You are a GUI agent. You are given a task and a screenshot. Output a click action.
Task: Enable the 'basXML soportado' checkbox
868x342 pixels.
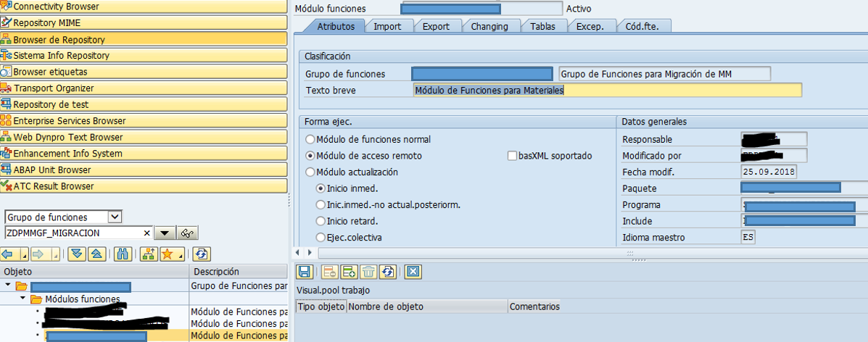[x=513, y=156]
